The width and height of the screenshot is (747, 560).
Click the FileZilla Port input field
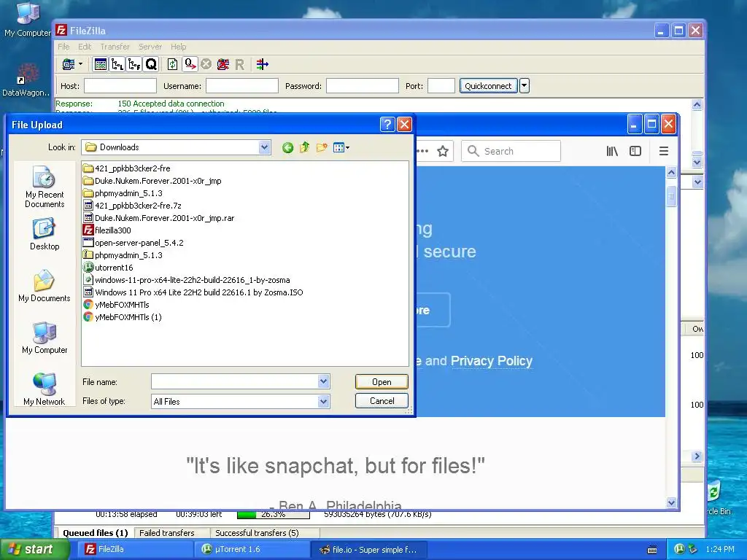click(441, 86)
